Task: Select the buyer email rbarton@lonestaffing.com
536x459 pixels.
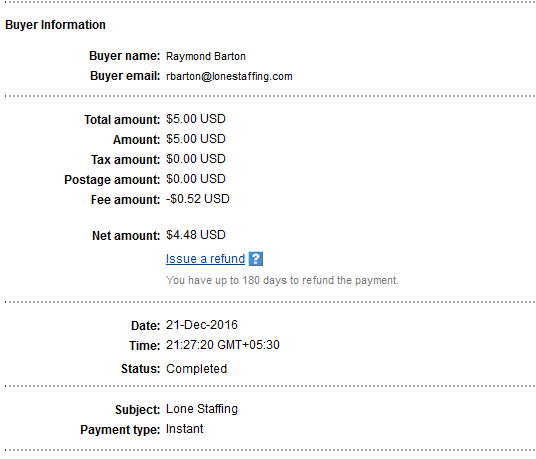Action: (229, 76)
